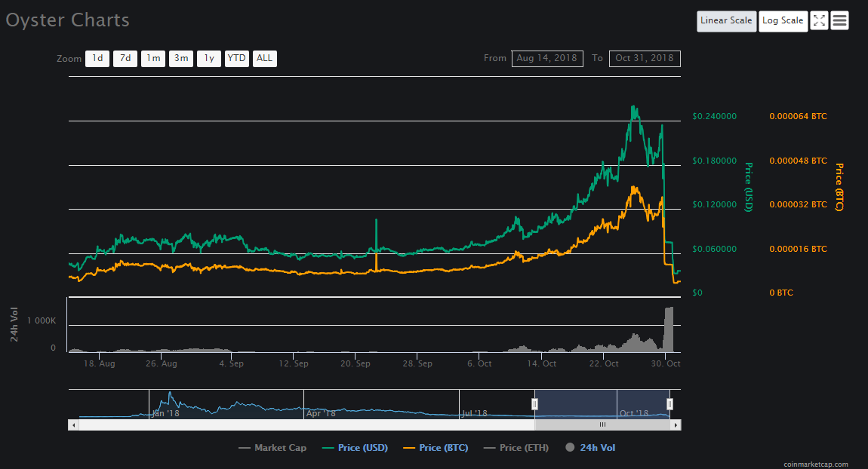Open the chart hamburger export menu
Image resolution: width=868 pixels, height=469 pixels.
839,21
